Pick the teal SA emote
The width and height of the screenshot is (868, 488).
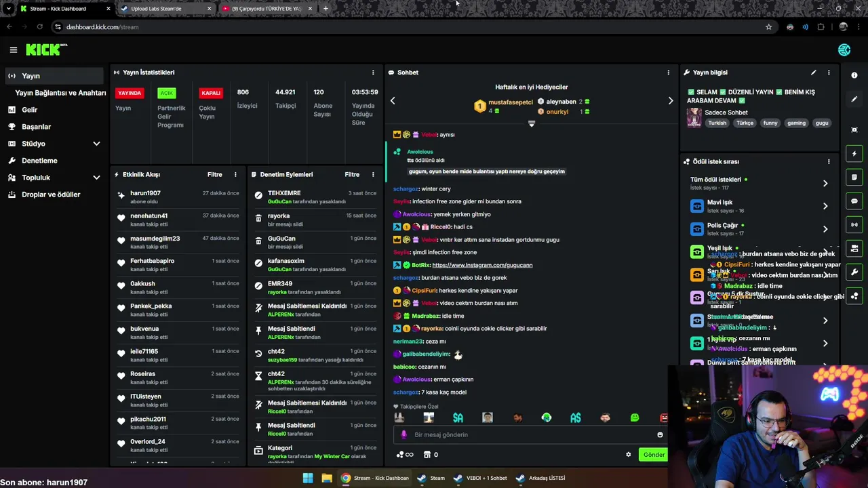pos(458,418)
